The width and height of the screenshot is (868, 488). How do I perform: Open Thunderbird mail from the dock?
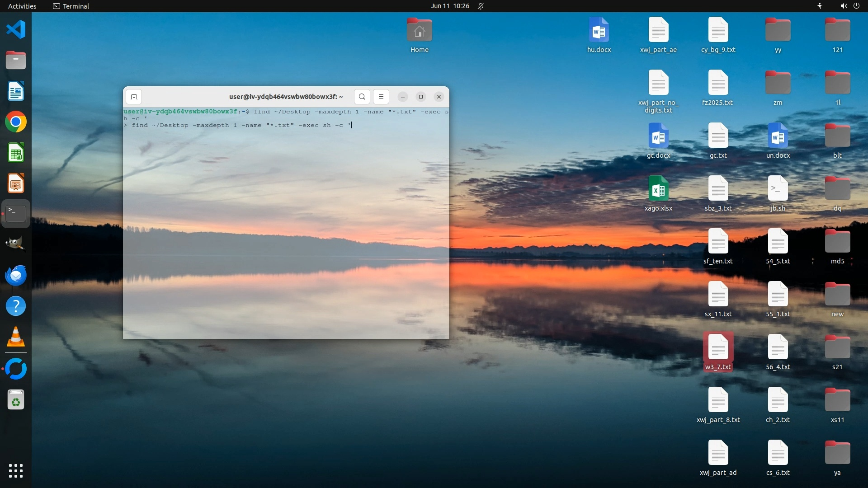16,275
